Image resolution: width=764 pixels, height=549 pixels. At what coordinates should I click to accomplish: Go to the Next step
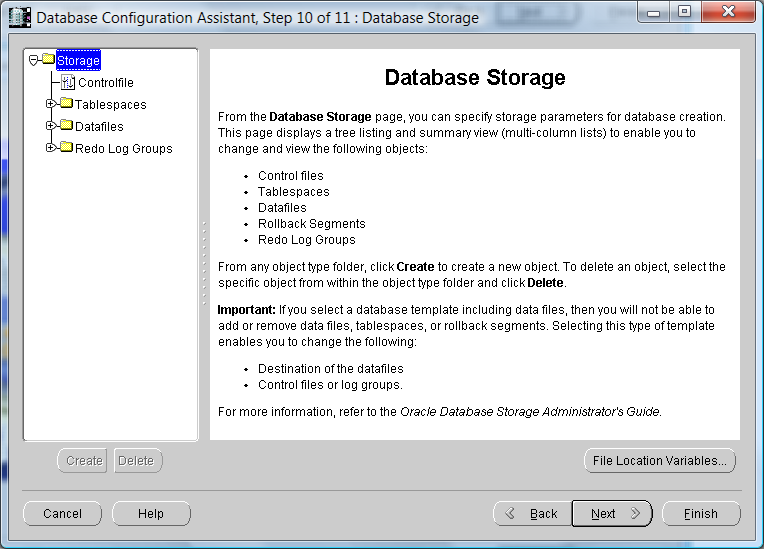point(612,513)
